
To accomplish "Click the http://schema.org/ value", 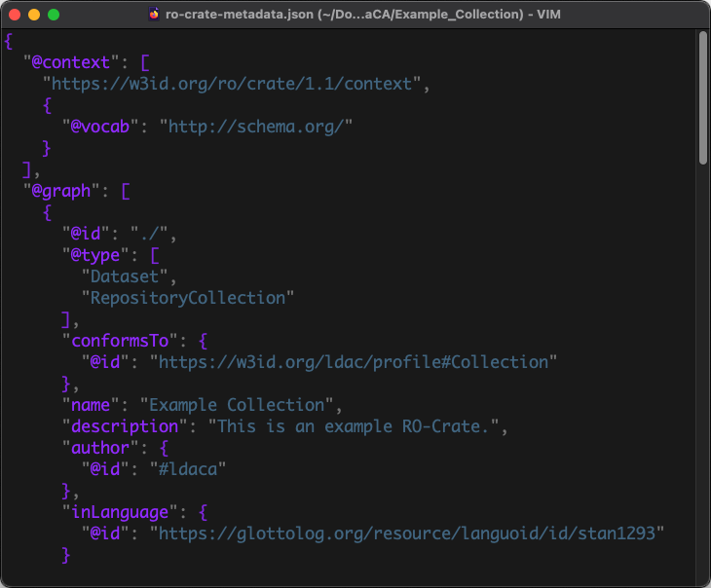I will 256,127.
